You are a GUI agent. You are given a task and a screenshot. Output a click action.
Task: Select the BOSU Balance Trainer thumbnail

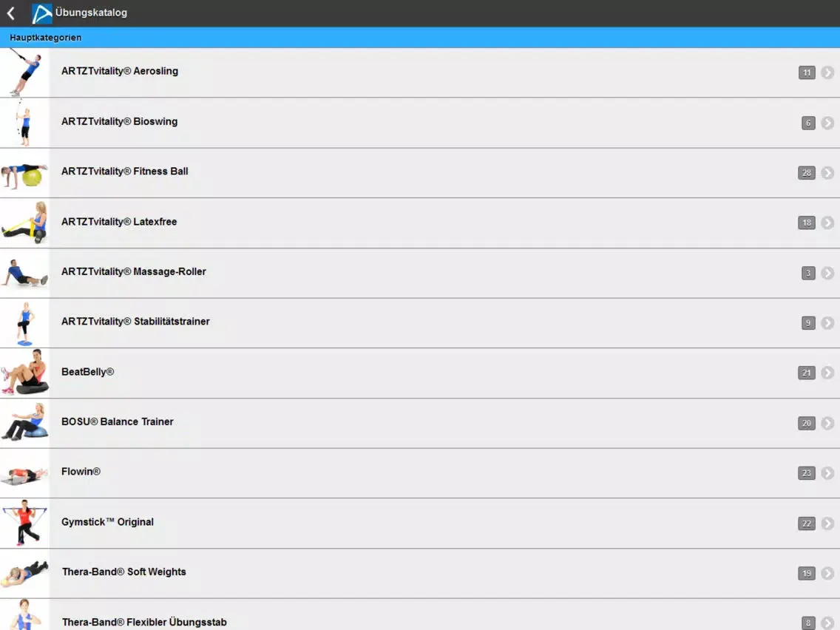pos(24,423)
